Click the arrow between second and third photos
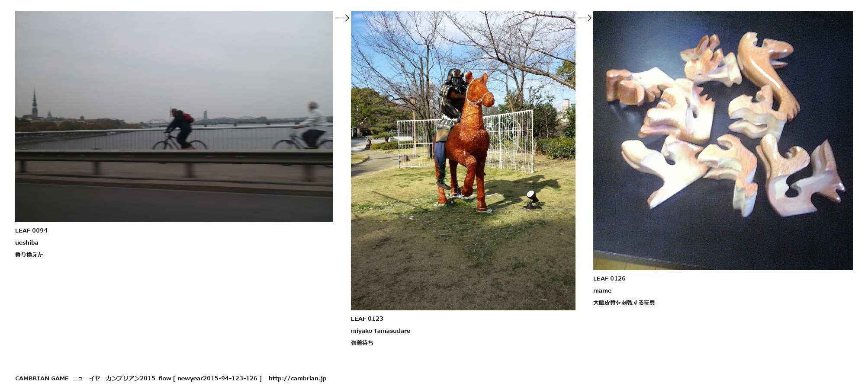Image resolution: width=868 pixels, height=389 pixels. coord(585,18)
